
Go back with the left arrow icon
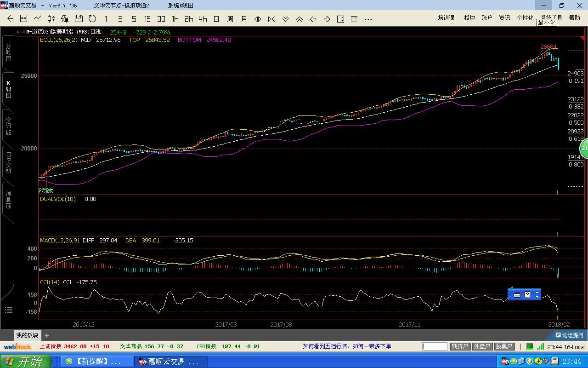11,19
